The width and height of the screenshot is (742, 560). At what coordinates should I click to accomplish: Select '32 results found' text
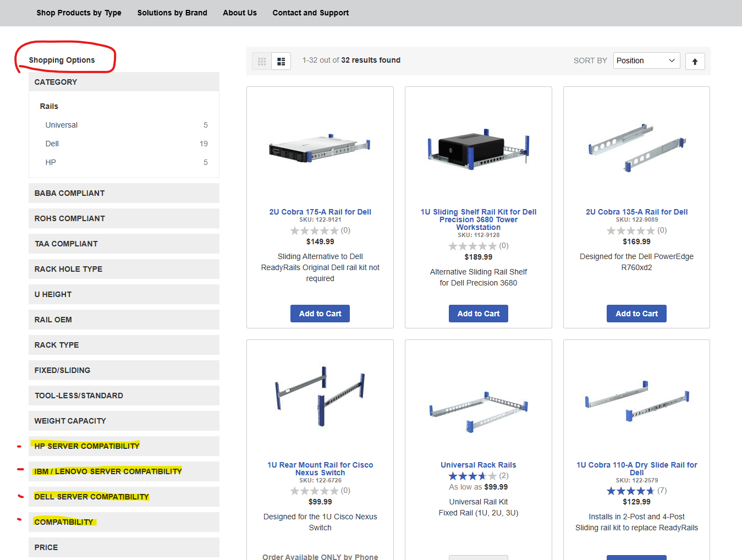pyautogui.click(x=371, y=60)
